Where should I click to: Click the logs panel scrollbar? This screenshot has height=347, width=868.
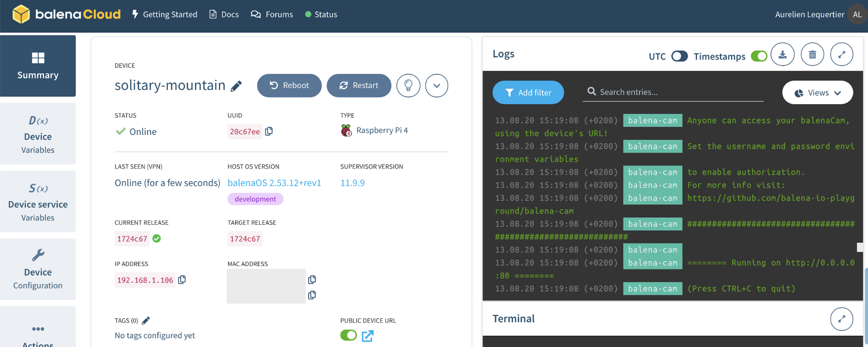point(860,247)
